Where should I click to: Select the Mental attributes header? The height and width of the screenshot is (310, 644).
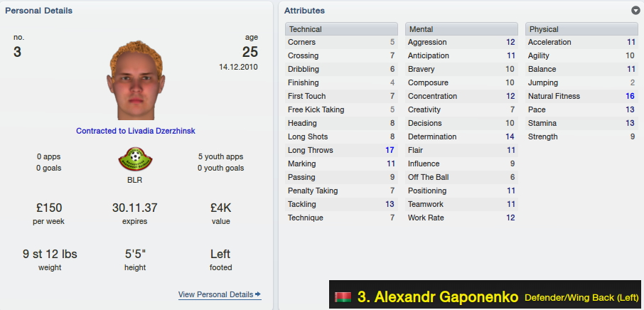461,29
